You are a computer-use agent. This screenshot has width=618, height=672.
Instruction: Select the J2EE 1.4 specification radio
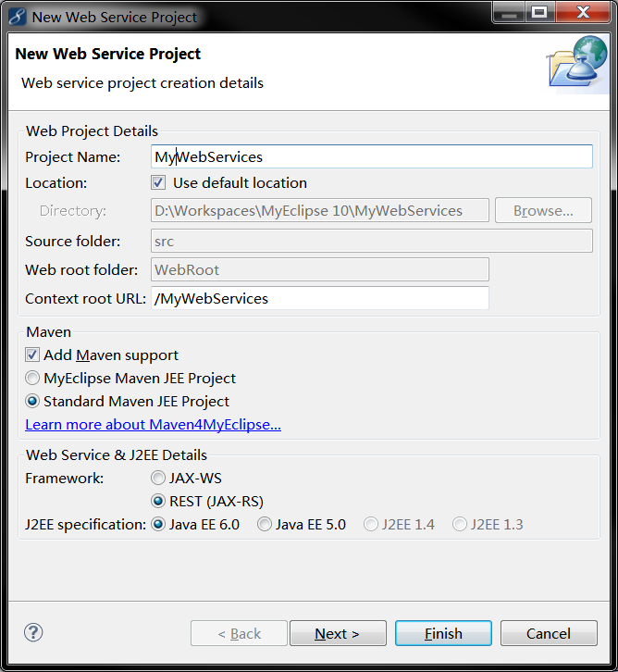coord(370,524)
